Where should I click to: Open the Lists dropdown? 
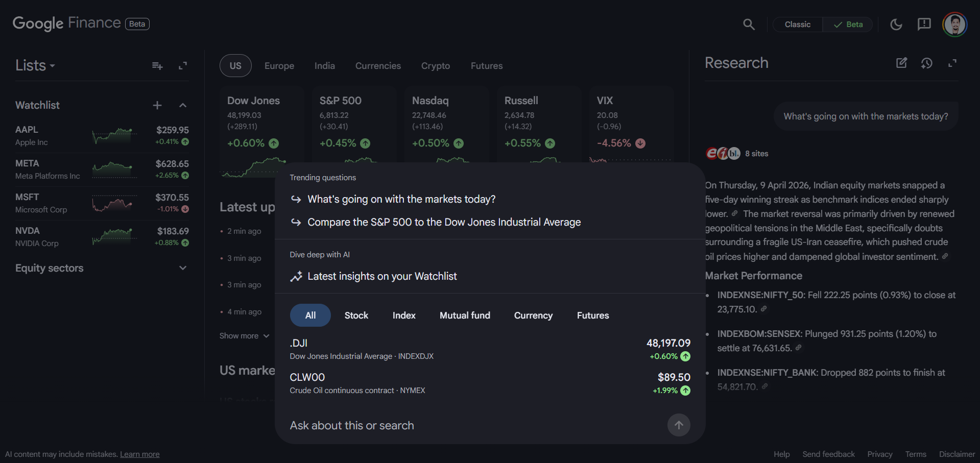pos(35,65)
